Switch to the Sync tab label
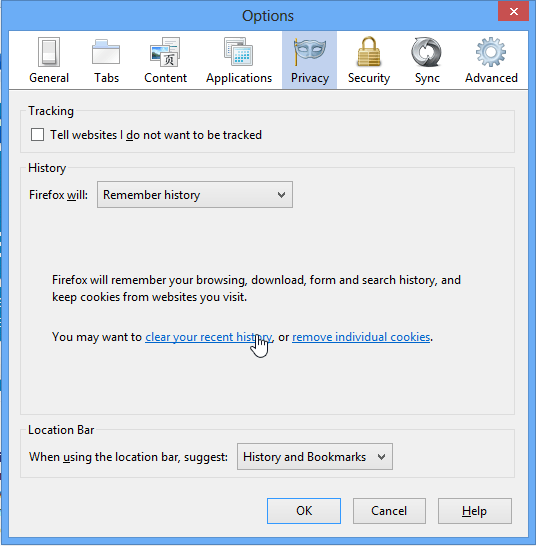536x546 pixels. click(x=427, y=78)
